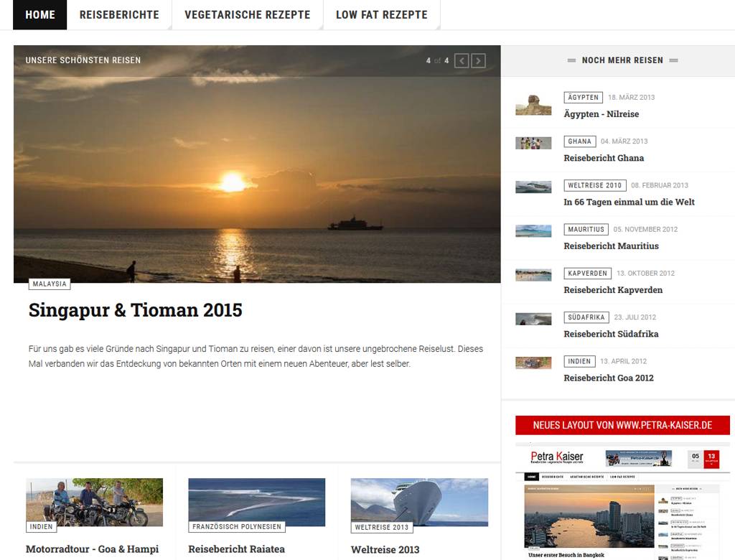The width and height of the screenshot is (735, 560).
Task: Click the previous slide arrow in slider
Action: point(462,61)
